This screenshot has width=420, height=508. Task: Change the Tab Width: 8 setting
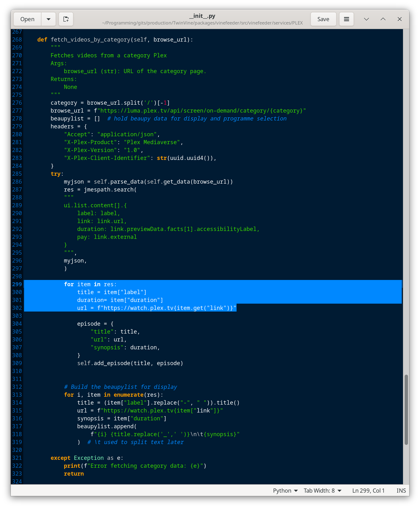[322, 491]
